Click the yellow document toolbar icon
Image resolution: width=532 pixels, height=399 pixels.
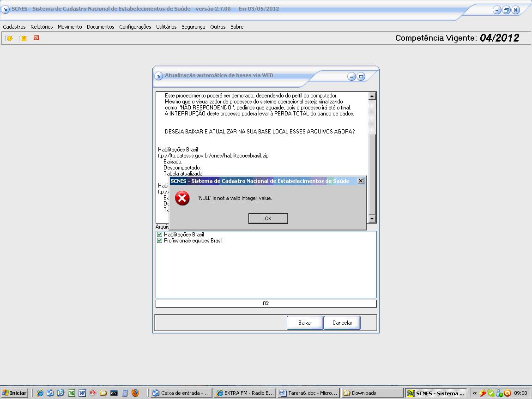[23, 38]
